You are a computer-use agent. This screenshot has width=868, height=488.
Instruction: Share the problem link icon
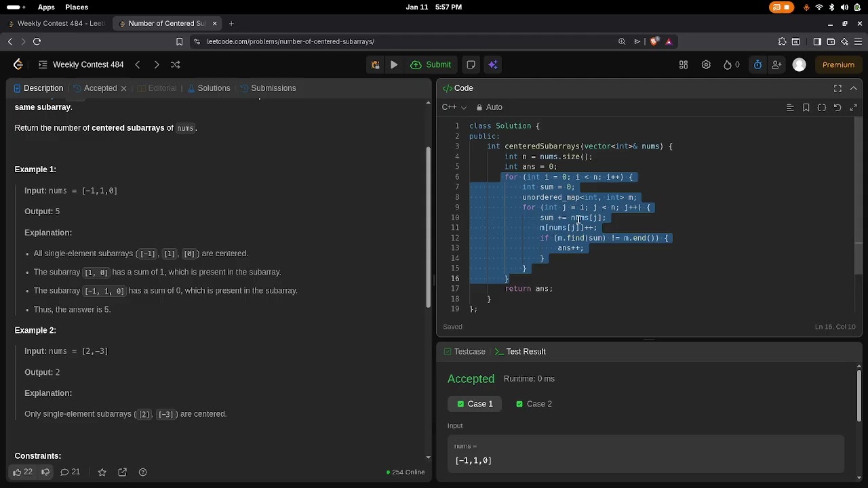[x=123, y=472]
